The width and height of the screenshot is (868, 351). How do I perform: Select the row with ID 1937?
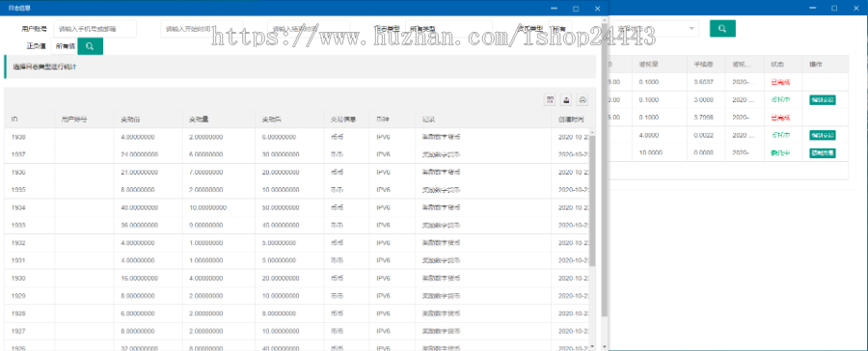coord(296,154)
